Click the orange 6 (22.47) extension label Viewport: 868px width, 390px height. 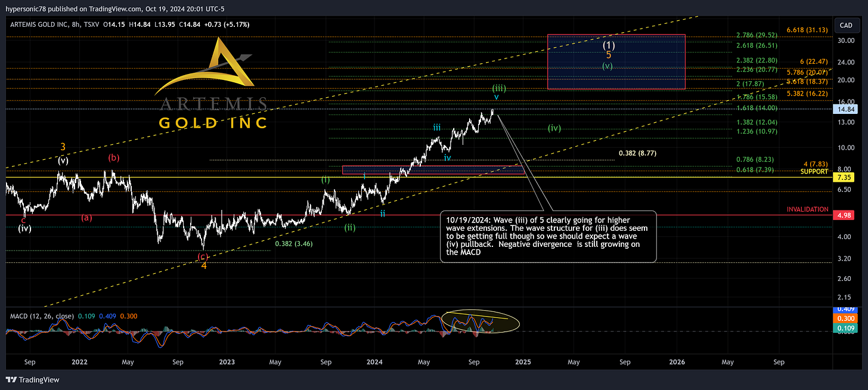tap(814, 61)
